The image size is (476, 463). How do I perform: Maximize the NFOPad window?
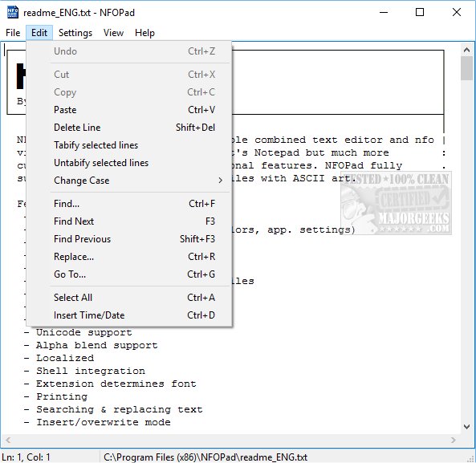(420, 13)
